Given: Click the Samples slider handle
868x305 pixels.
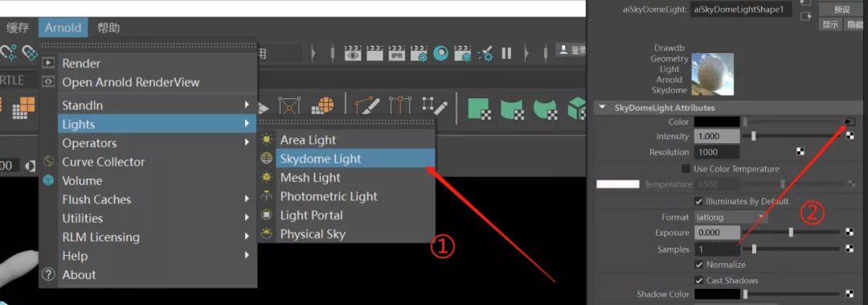Looking at the screenshot, I should [x=754, y=249].
